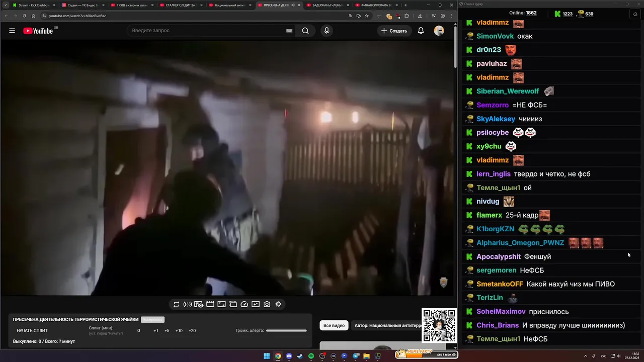Click the fit-to-window frame icon
This screenshot has height=362, width=644.
point(221,304)
